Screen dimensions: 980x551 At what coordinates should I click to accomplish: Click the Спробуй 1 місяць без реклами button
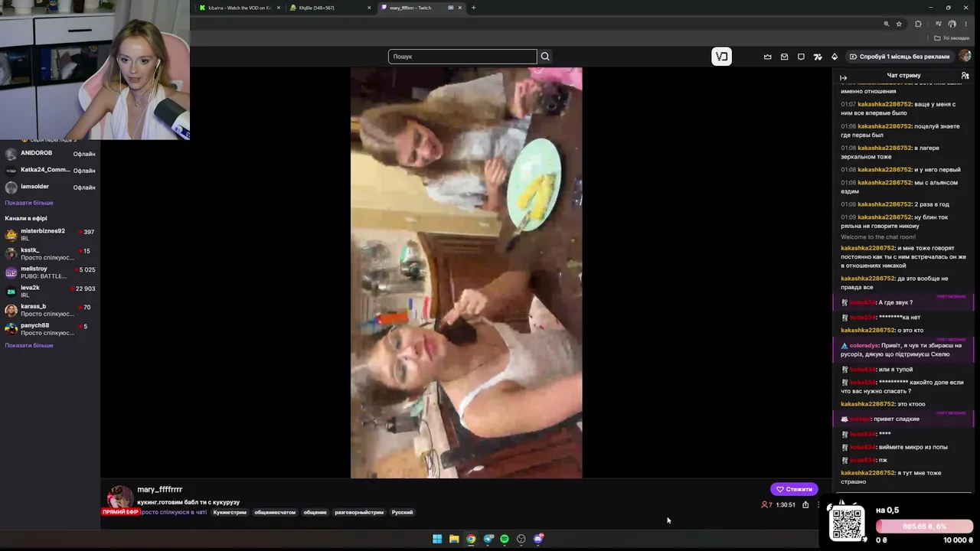click(x=900, y=57)
